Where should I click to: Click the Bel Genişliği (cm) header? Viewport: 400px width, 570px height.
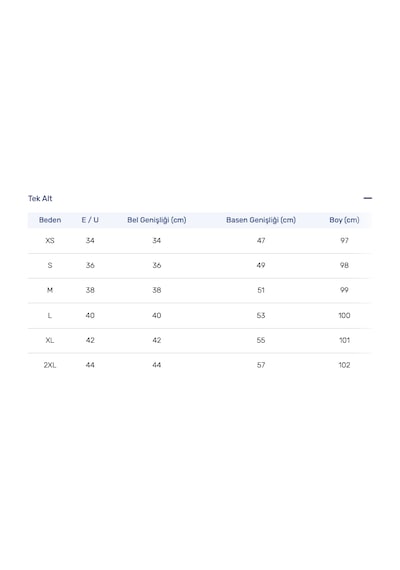pyautogui.click(x=157, y=220)
